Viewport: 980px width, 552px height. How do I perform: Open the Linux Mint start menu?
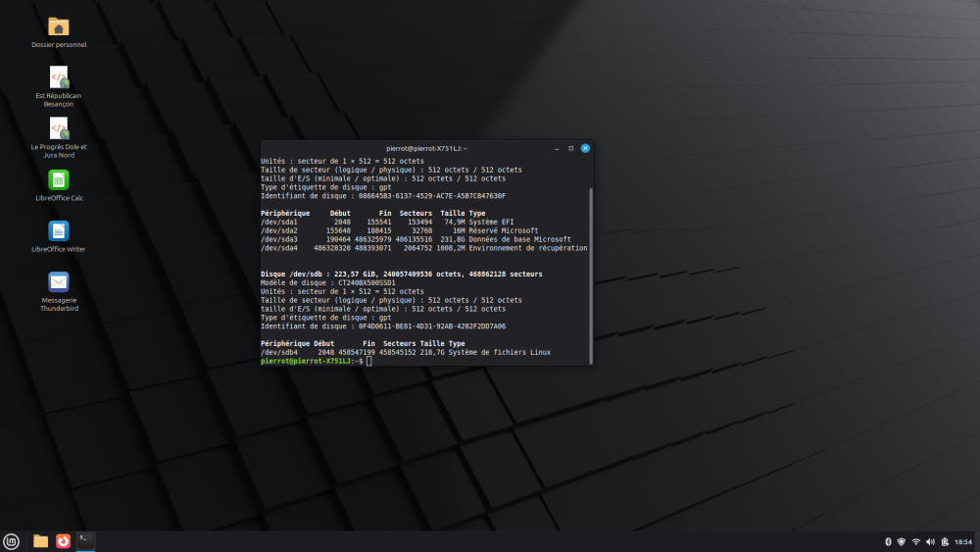(11, 541)
